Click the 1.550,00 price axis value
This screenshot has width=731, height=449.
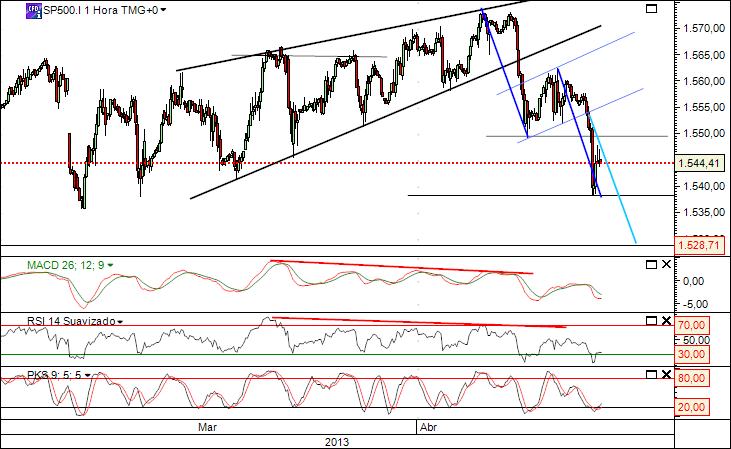coord(704,134)
